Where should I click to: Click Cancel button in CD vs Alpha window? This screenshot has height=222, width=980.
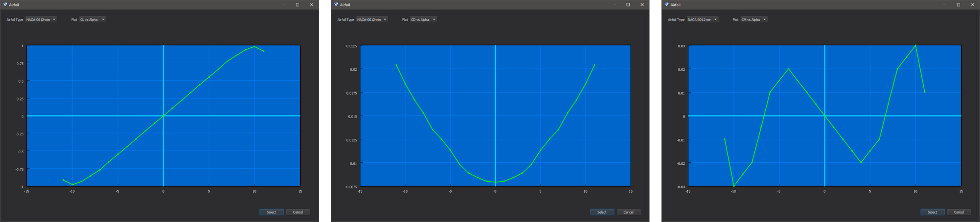(x=629, y=212)
